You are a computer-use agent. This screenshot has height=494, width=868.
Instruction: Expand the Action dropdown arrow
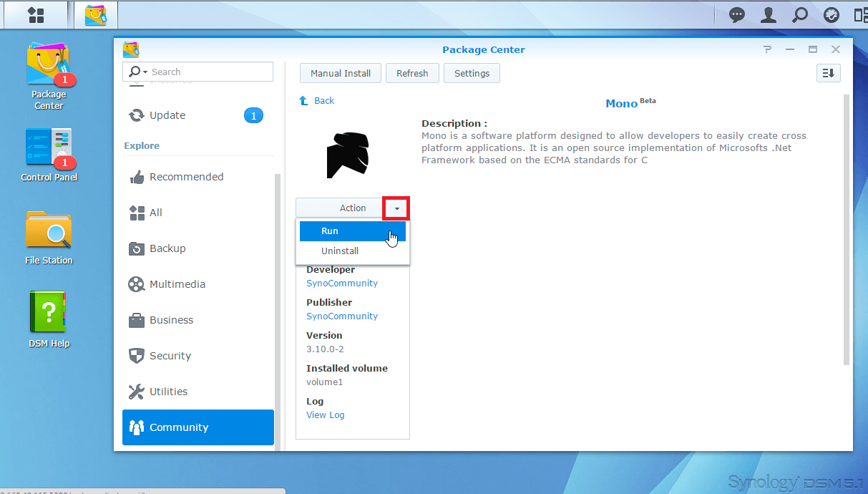click(396, 208)
